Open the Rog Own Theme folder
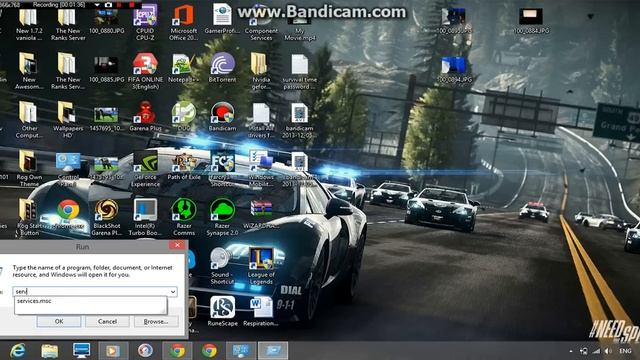This screenshot has width=640, height=360. (x=29, y=167)
